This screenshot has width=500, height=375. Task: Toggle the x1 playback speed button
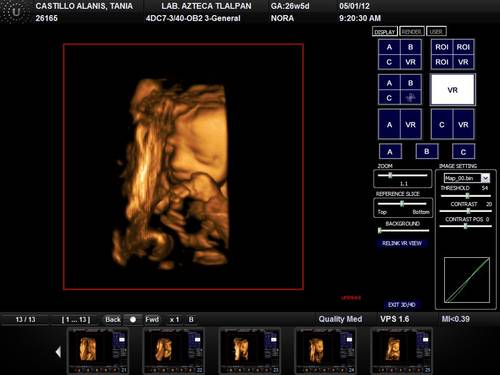pyautogui.click(x=174, y=319)
